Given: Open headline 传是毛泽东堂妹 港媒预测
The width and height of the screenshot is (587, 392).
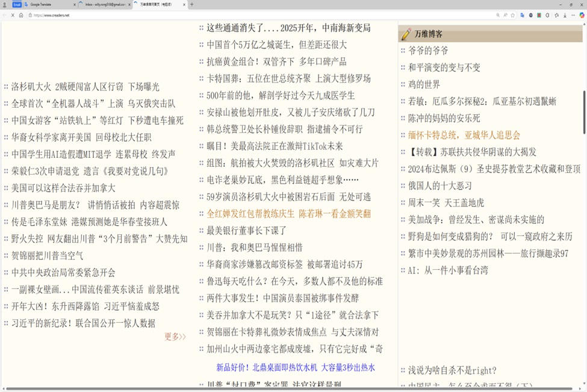Looking at the screenshot, I should (89, 222).
